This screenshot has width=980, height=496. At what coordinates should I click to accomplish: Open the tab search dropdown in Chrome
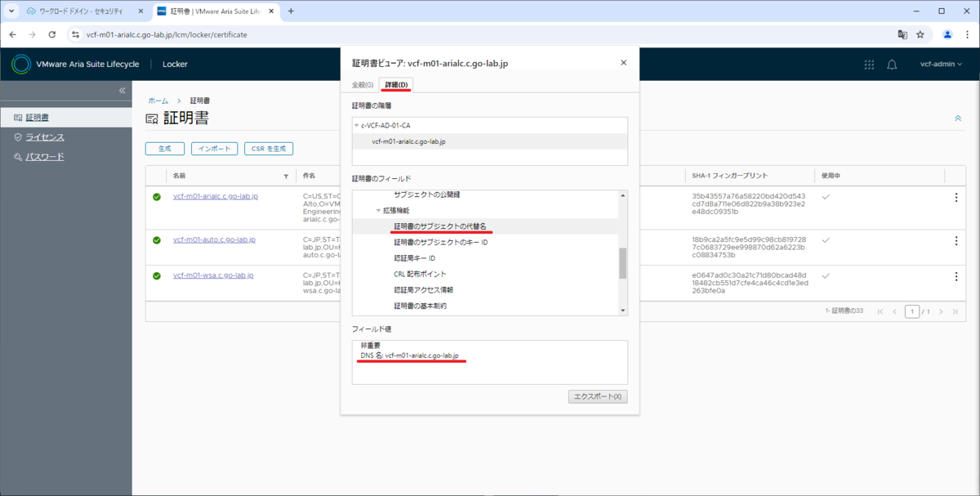pos(11,11)
